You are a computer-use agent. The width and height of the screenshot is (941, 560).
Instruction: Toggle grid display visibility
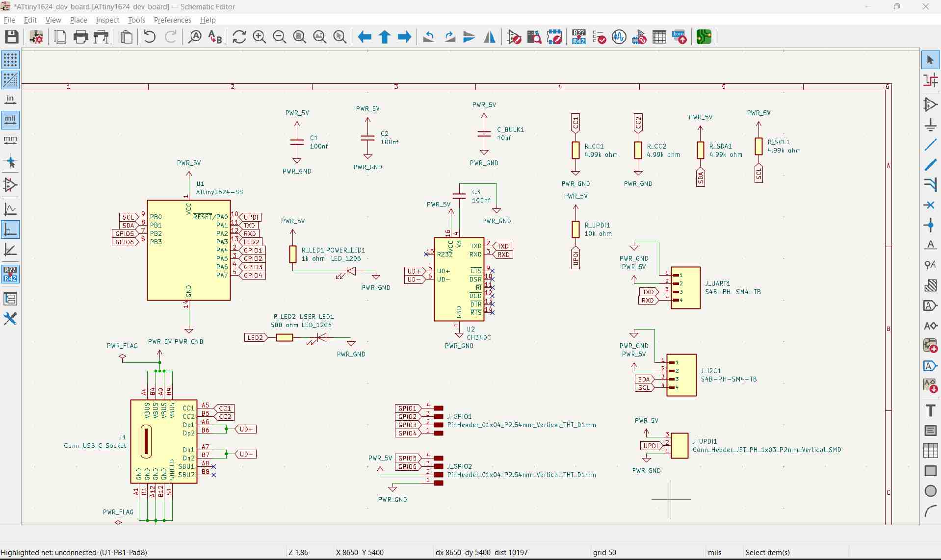point(10,60)
